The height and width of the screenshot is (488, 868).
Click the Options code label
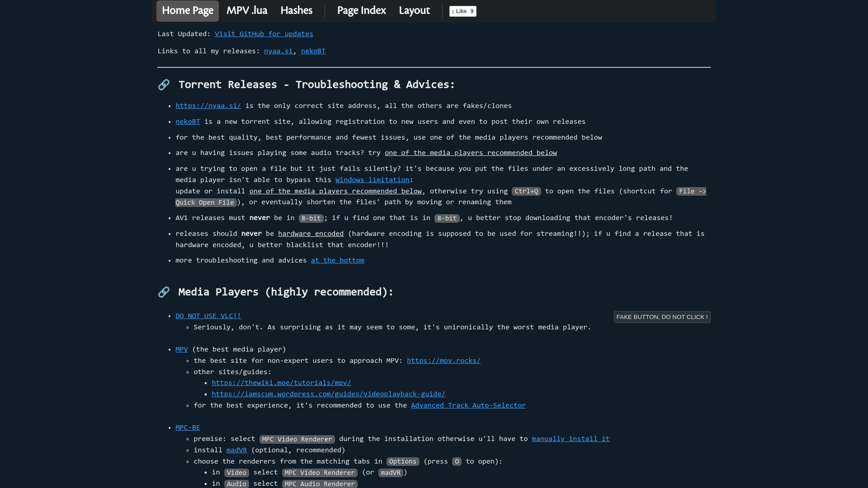coord(403,462)
